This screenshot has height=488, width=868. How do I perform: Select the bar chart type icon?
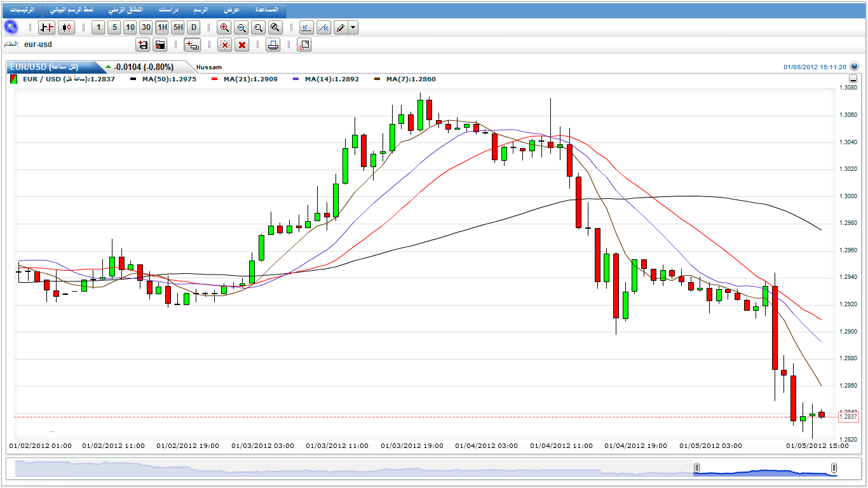point(46,27)
